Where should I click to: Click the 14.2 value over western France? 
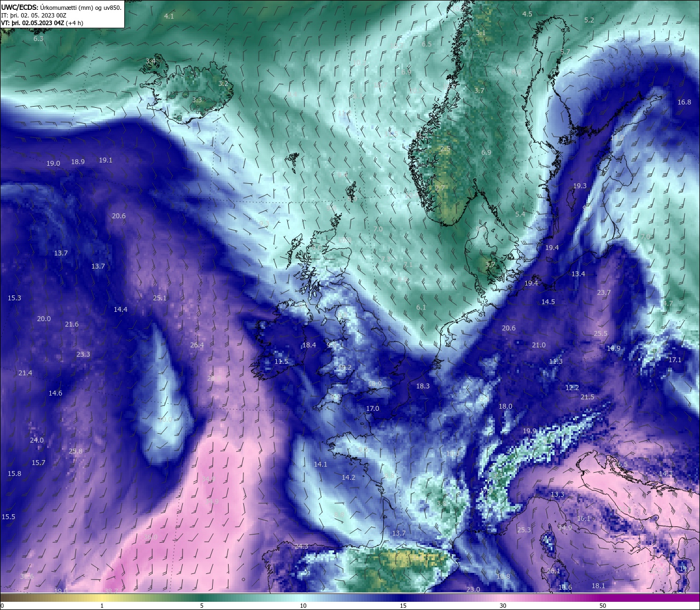coord(348,478)
